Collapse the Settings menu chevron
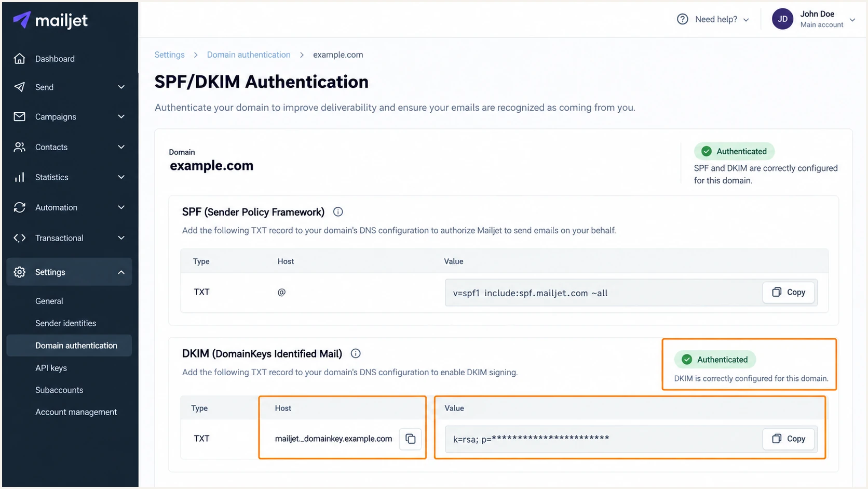The height and width of the screenshot is (489, 868). point(121,272)
